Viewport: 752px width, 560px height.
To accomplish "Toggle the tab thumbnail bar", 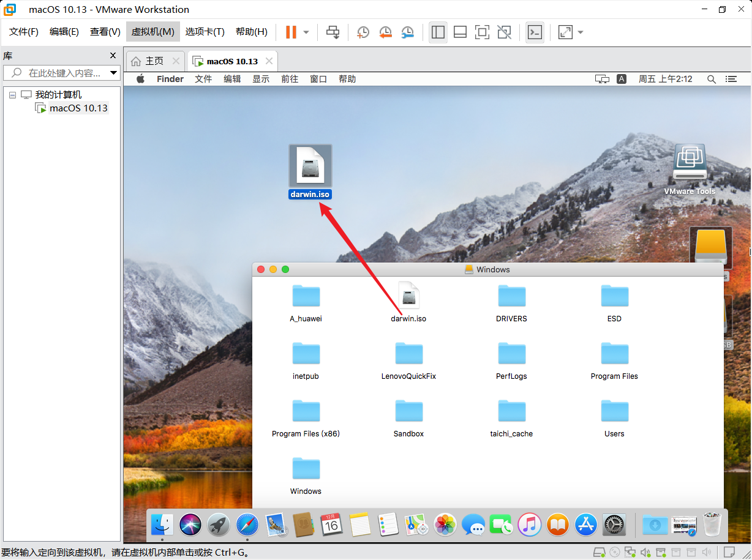I will [x=460, y=32].
